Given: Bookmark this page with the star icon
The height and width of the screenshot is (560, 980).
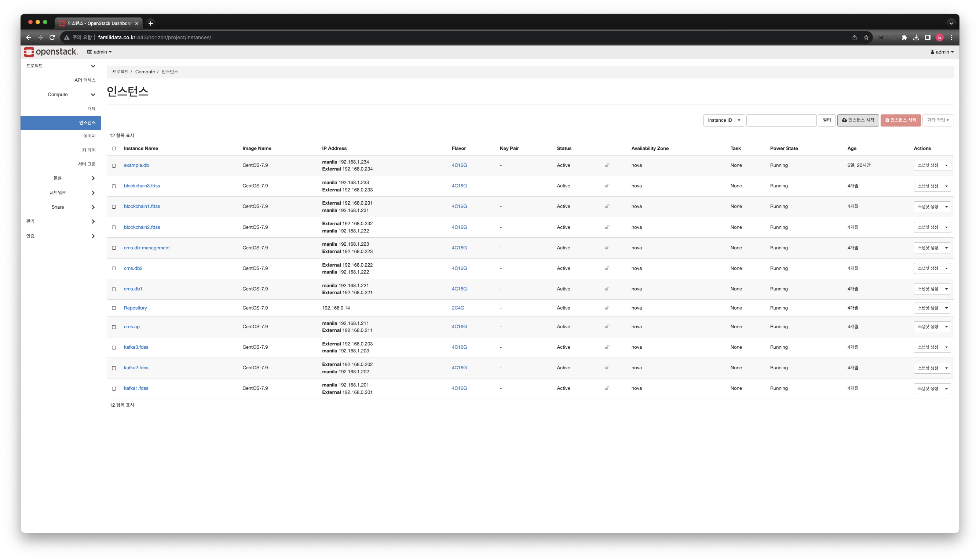Looking at the screenshot, I should [866, 37].
